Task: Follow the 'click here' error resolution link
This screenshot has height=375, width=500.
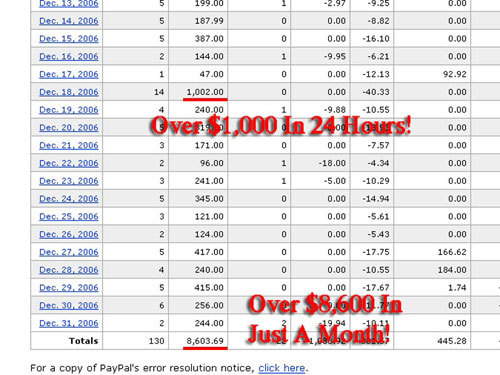Action: click(x=282, y=368)
